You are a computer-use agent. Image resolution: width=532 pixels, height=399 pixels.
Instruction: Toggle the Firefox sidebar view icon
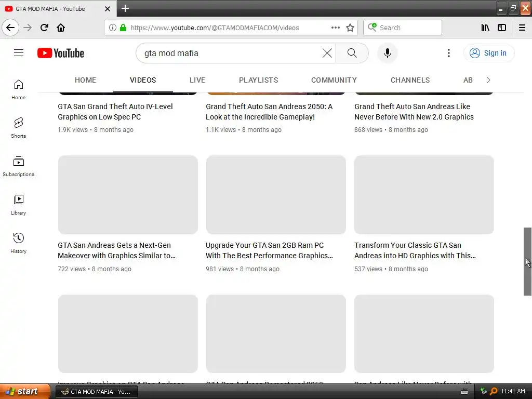[x=502, y=28]
